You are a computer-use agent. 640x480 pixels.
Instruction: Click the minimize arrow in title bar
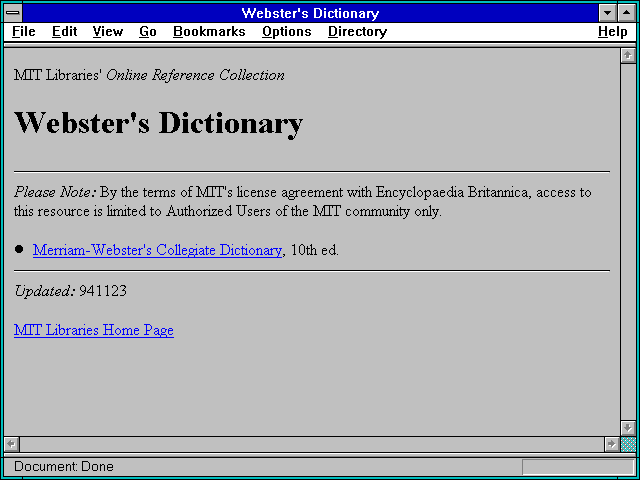[x=607, y=13]
